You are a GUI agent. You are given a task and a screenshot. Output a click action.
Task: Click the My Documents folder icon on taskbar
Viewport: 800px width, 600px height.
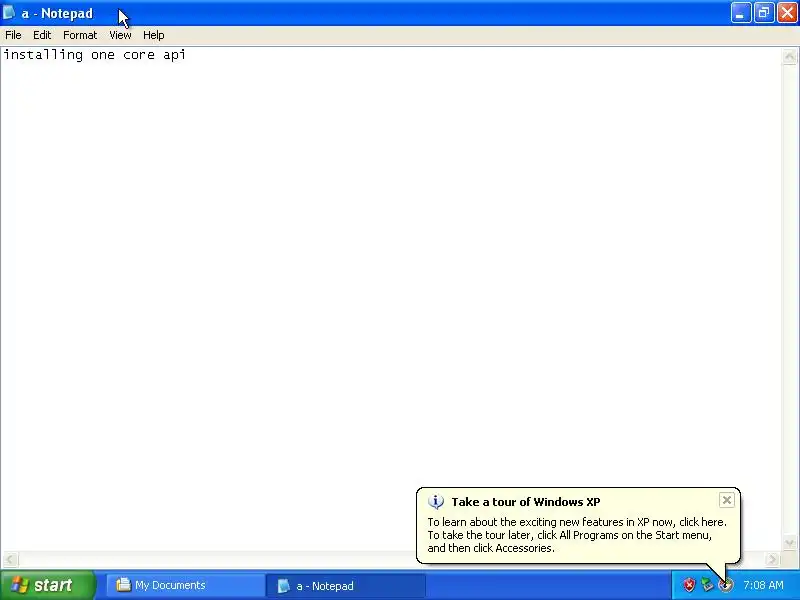pyautogui.click(x=123, y=585)
